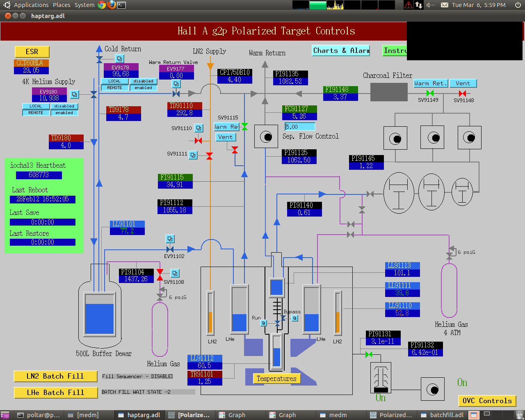Click red SV91148 valve symbol

click(x=462, y=94)
